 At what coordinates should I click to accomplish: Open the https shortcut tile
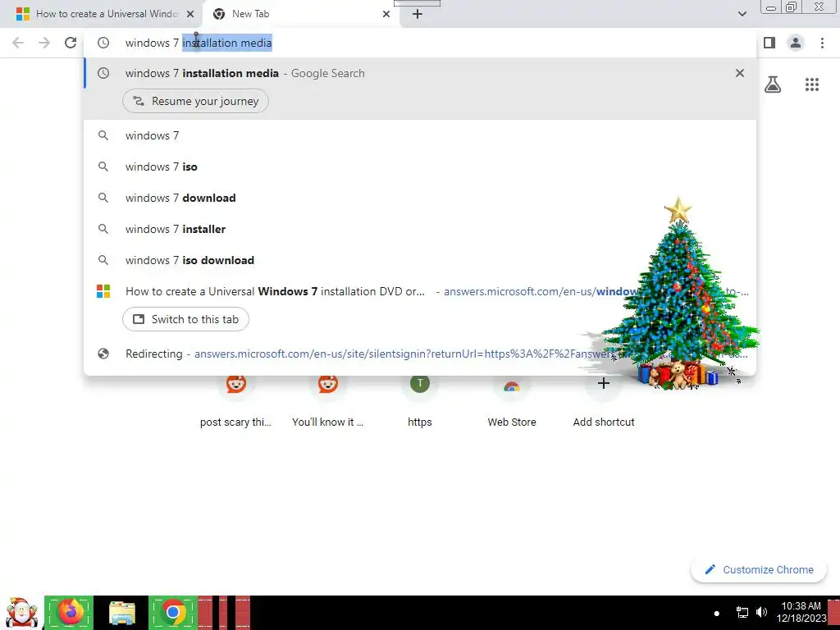click(x=419, y=403)
